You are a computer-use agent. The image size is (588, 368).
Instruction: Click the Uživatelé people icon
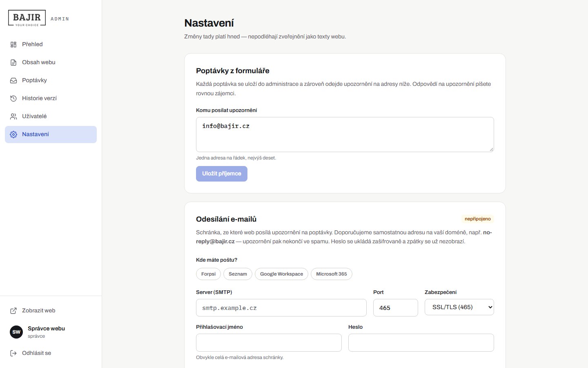tap(13, 117)
